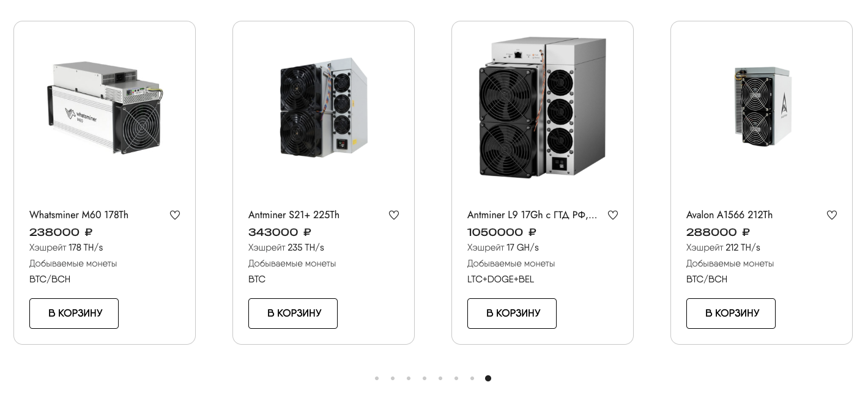
Task: Favorite the Avalon A1566 212Th heart icon
Action: (832, 215)
